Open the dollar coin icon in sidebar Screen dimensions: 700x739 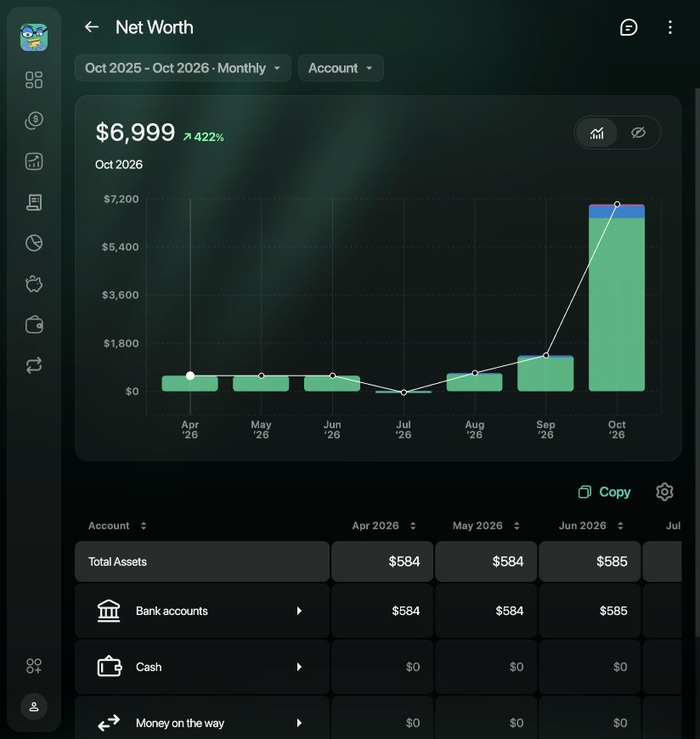(34, 120)
